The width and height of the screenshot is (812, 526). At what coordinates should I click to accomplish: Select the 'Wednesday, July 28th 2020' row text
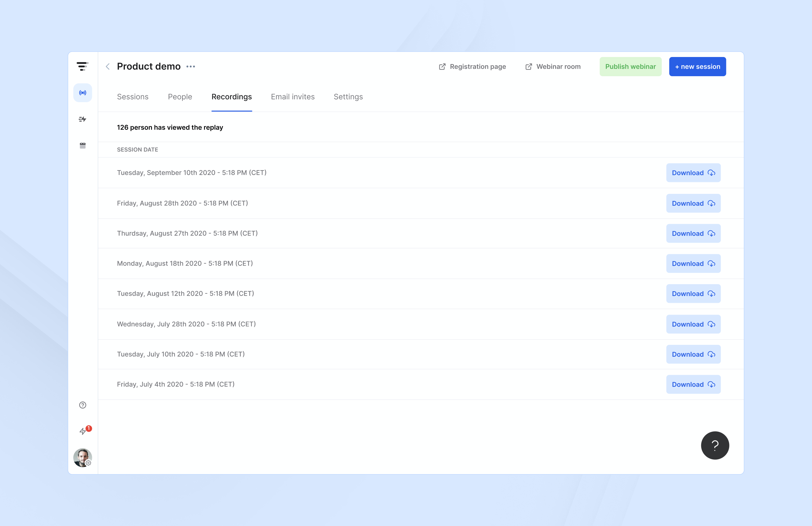point(186,324)
